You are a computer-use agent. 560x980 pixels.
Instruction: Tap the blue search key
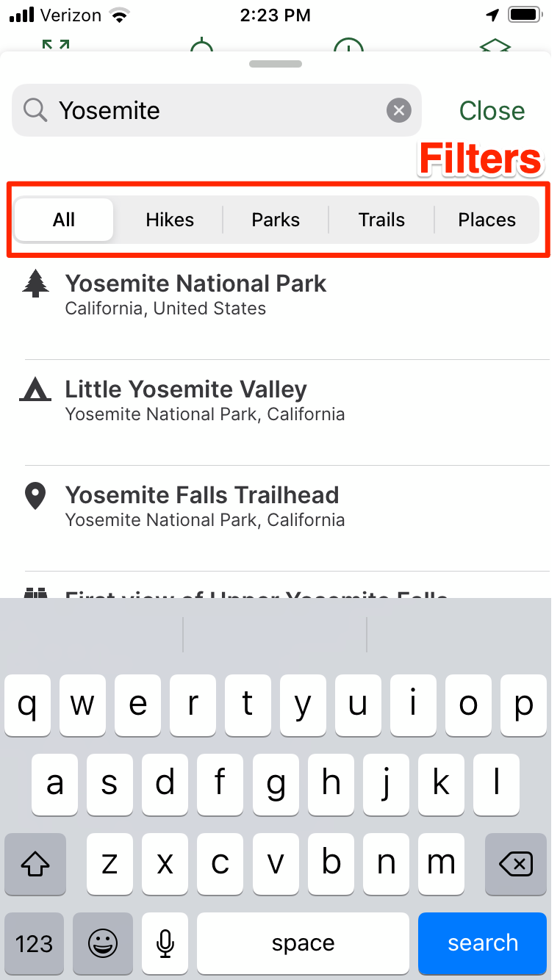(x=482, y=943)
